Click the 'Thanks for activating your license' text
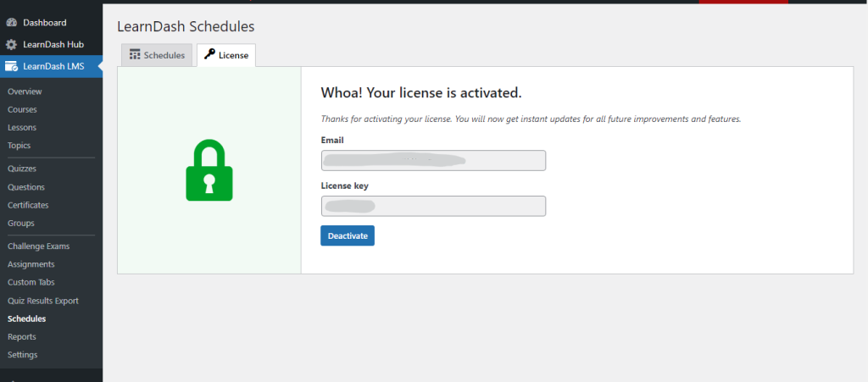The height and width of the screenshot is (382, 868). pos(531,119)
